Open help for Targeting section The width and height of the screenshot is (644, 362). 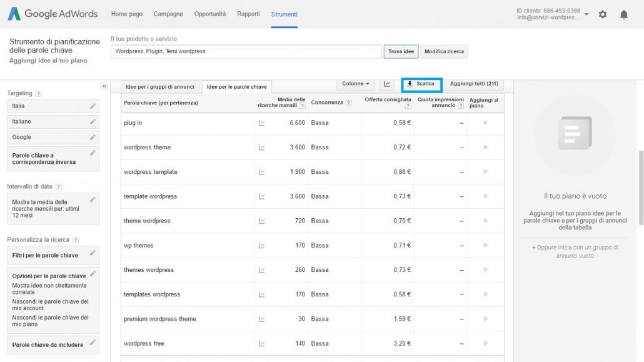tap(38, 93)
